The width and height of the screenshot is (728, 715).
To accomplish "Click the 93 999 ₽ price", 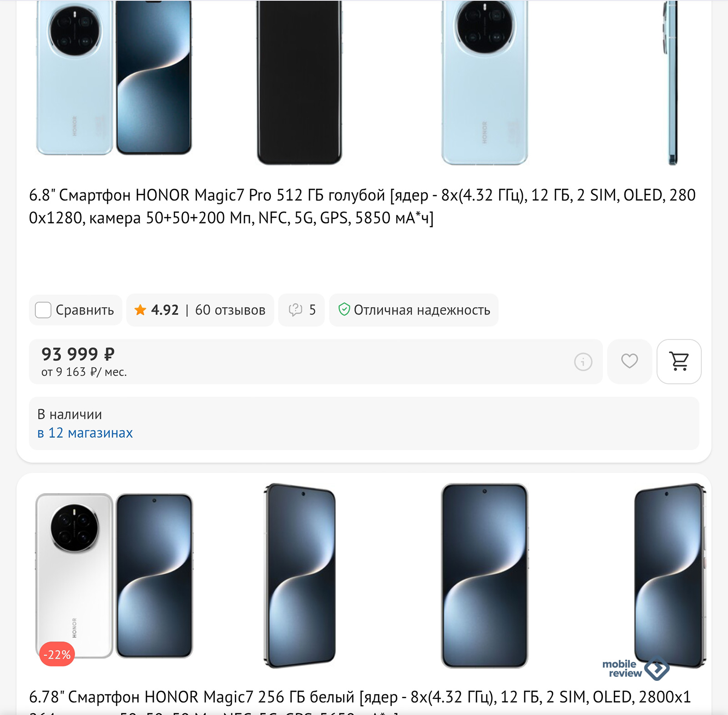I will (78, 354).
